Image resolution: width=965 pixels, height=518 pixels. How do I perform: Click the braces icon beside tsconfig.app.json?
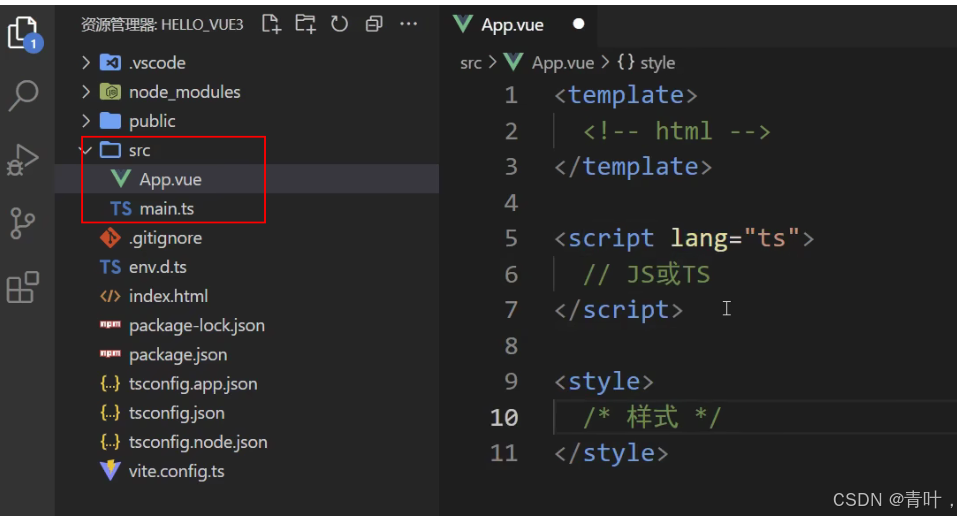110,384
